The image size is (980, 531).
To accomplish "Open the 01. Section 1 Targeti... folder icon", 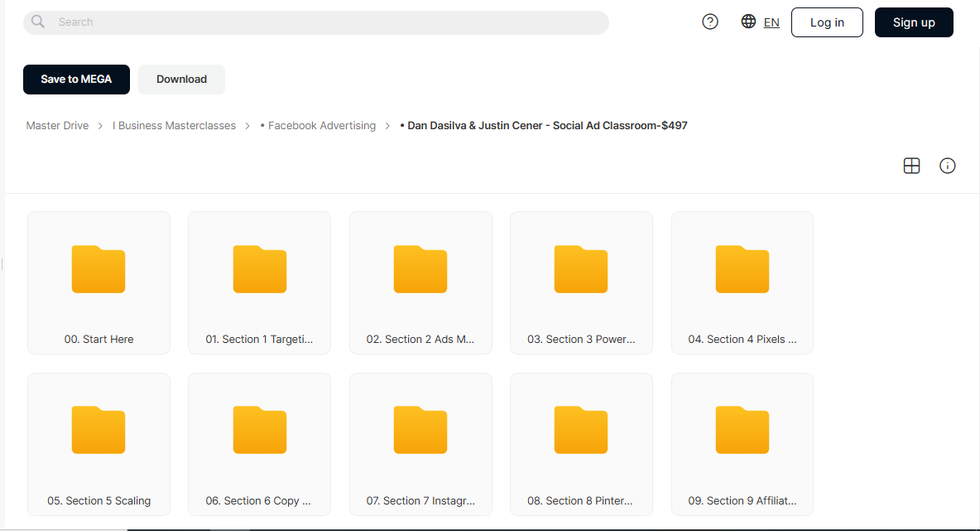I will click(x=259, y=269).
